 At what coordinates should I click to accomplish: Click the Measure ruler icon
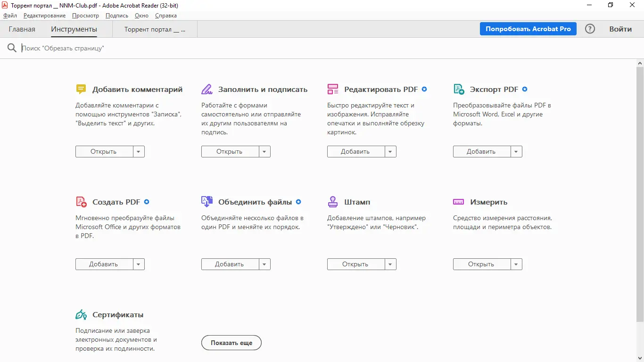(x=459, y=202)
